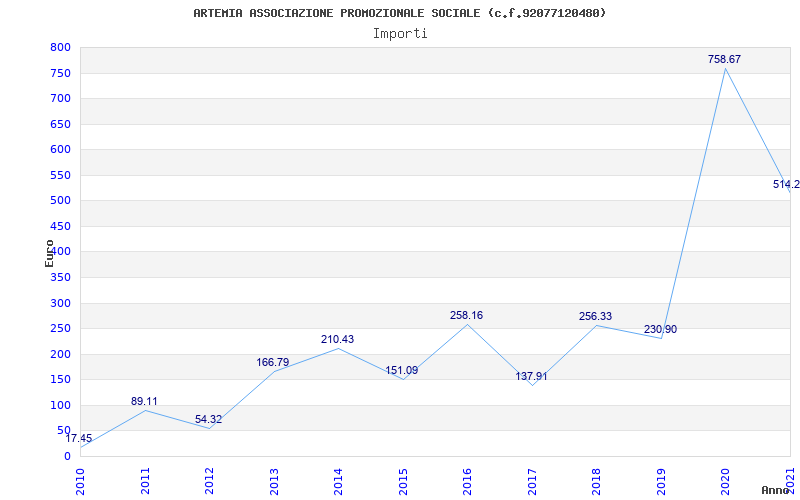Click the Anno x-axis label

[775, 490]
